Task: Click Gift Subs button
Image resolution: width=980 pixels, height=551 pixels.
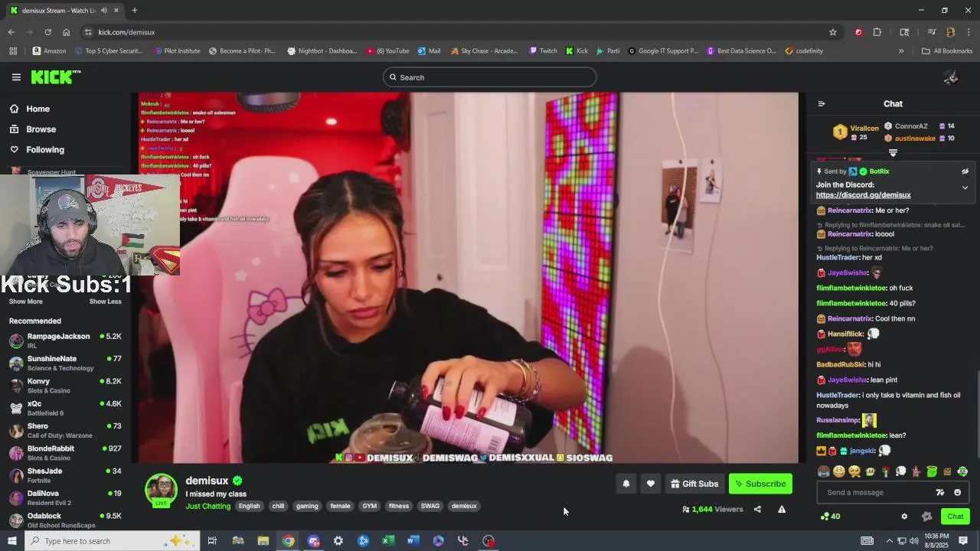Action: click(x=694, y=484)
